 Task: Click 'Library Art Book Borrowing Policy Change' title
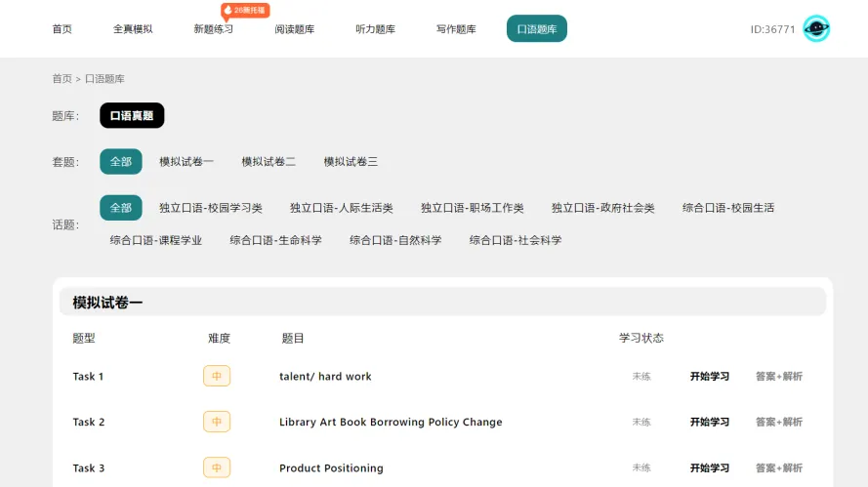391,422
